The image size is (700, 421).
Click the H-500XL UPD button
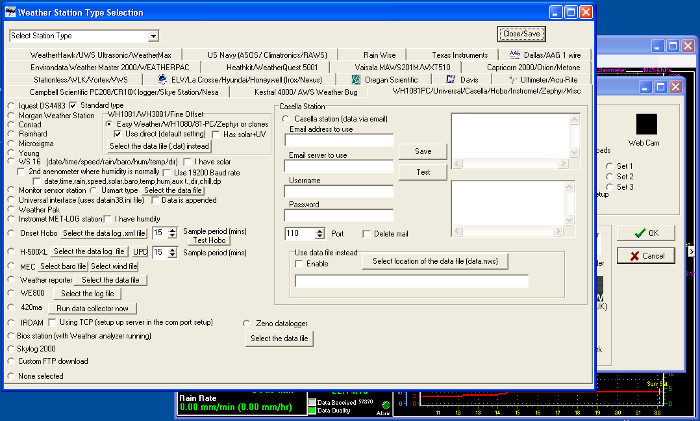coord(140,252)
